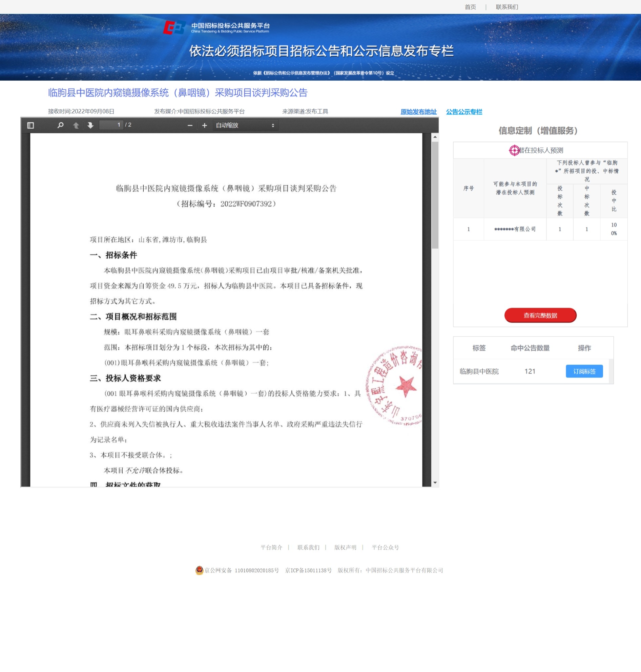Click the ********有限公司 table cell
This screenshot has width=641, height=672.
[515, 229]
